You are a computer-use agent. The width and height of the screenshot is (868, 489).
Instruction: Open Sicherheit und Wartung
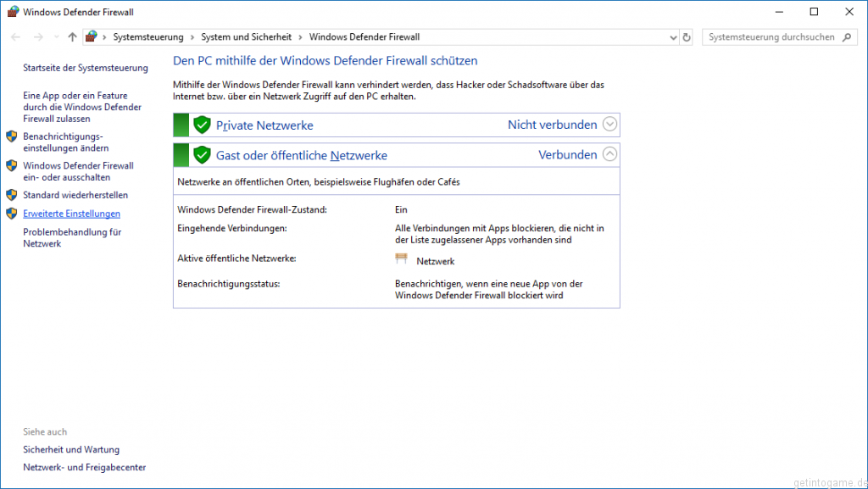click(71, 449)
